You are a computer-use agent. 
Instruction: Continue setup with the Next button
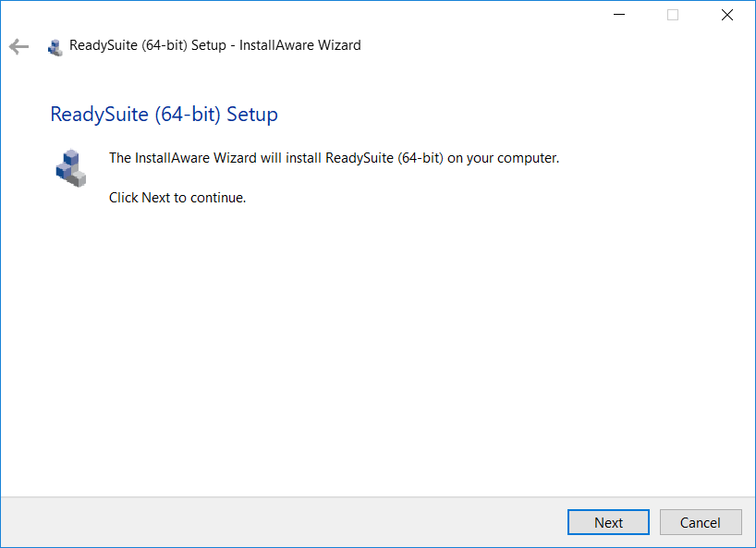point(608,522)
